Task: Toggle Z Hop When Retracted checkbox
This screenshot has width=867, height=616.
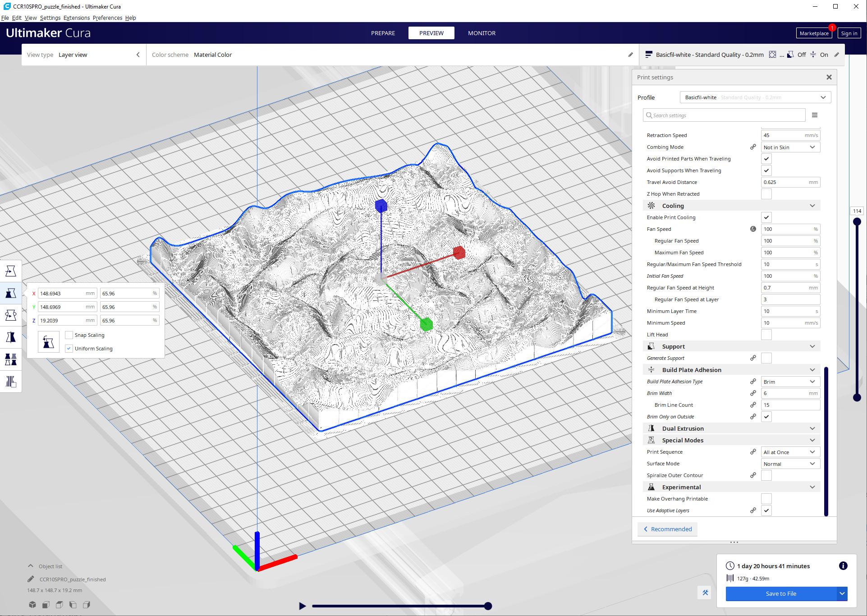Action: (766, 194)
